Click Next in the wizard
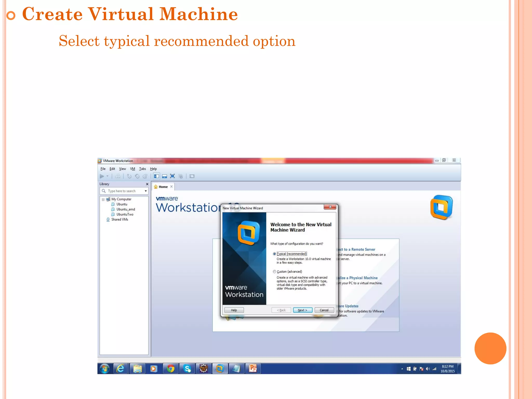The width and height of the screenshot is (532, 399). point(303,310)
